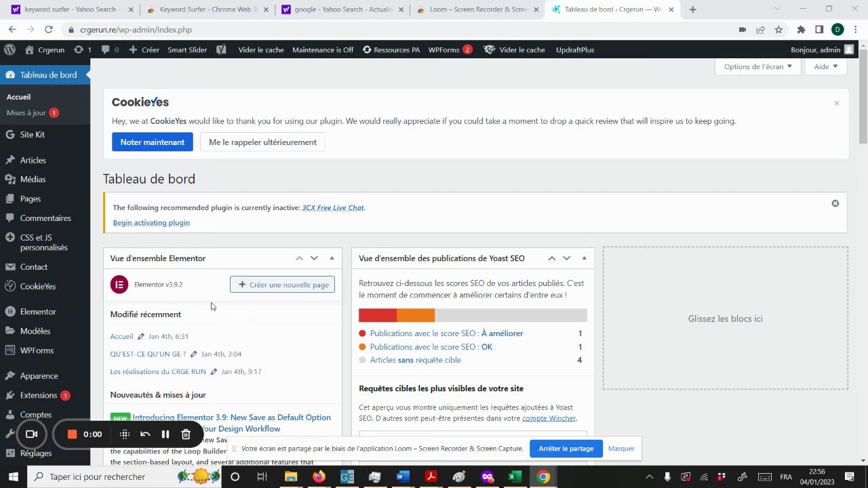Move Yoast SEO widget down

tap(566, 258)
